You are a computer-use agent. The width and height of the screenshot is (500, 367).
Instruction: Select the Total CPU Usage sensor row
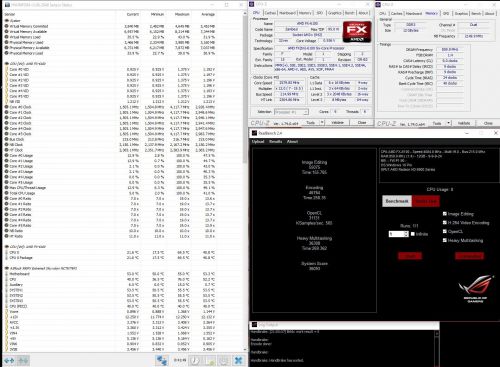[110, 193]
